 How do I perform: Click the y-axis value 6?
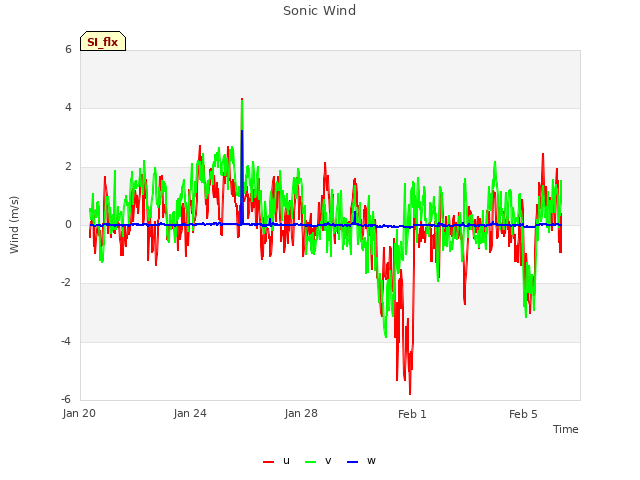tap(68, 49)
